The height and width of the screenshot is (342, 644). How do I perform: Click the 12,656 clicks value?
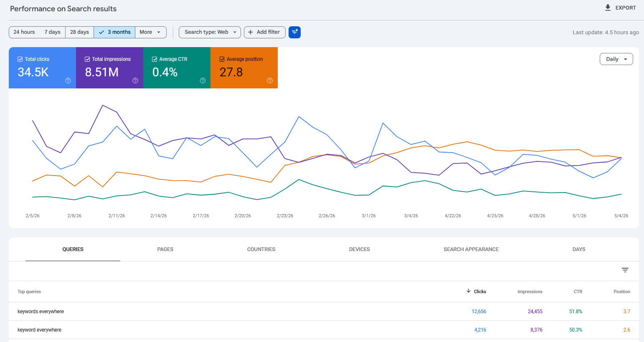[479, 312]
